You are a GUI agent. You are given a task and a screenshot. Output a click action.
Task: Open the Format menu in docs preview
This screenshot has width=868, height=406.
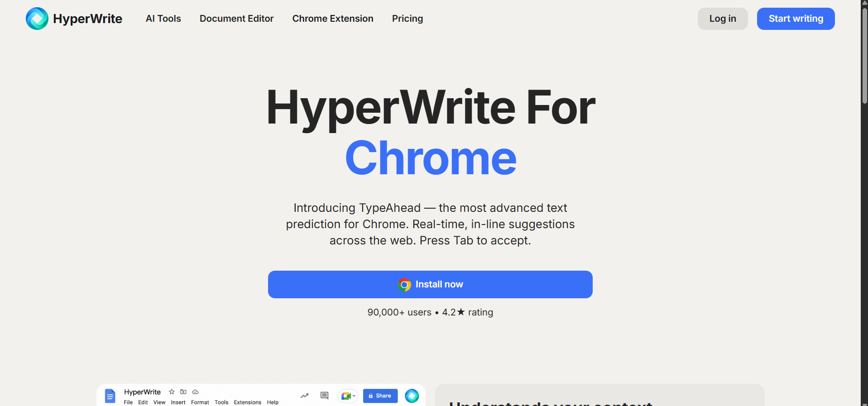[200, 402]
